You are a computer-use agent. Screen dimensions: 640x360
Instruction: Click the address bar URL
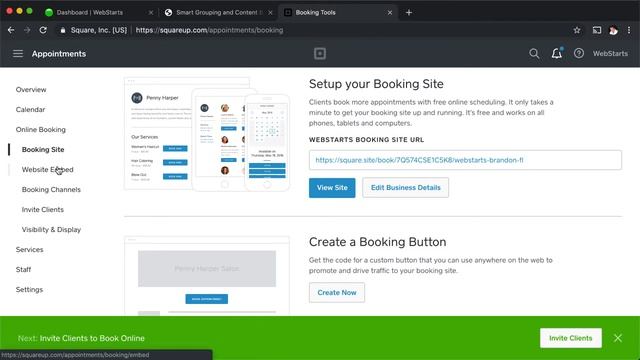click(x=209, y=30)
